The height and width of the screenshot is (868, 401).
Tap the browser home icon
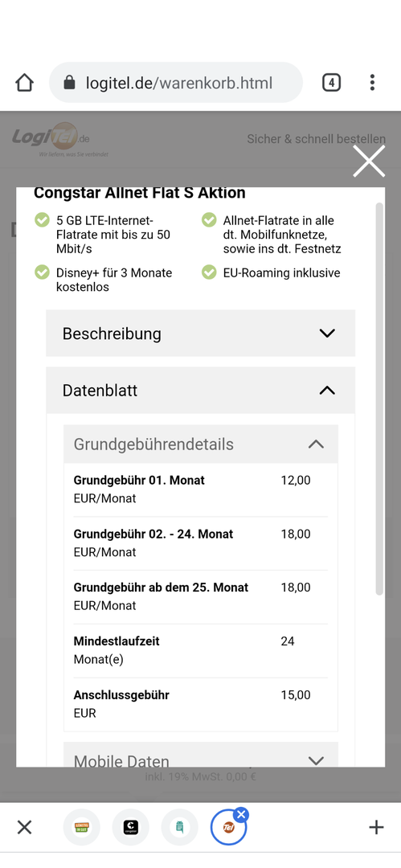24,83
